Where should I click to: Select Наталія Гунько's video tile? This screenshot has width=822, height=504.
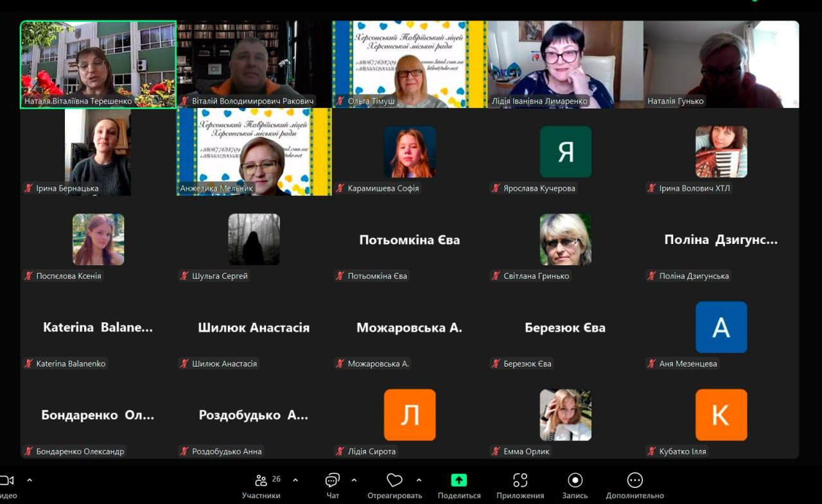click(x=721, y=64)
